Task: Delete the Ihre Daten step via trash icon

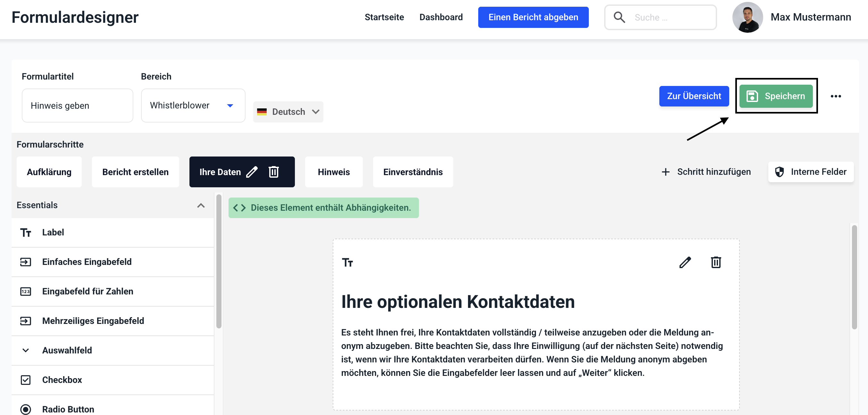Action: pyautogui.click(x=274, y=172)
